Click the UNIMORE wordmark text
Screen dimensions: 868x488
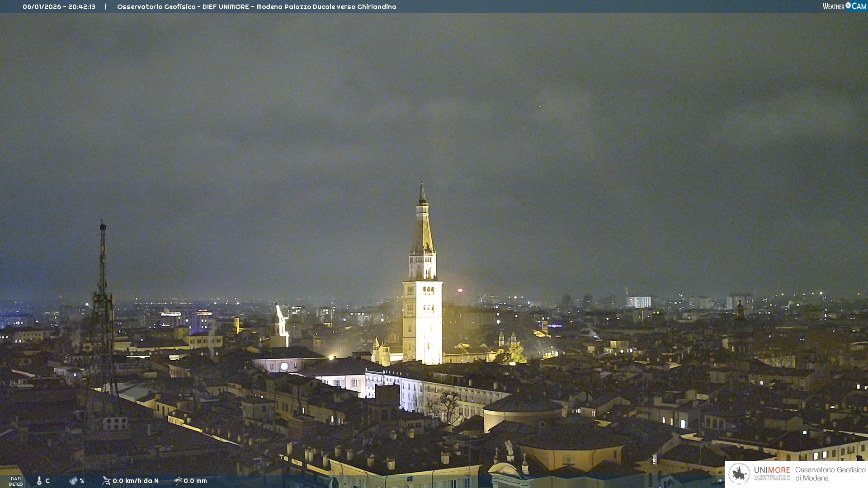tap(772, 470)
